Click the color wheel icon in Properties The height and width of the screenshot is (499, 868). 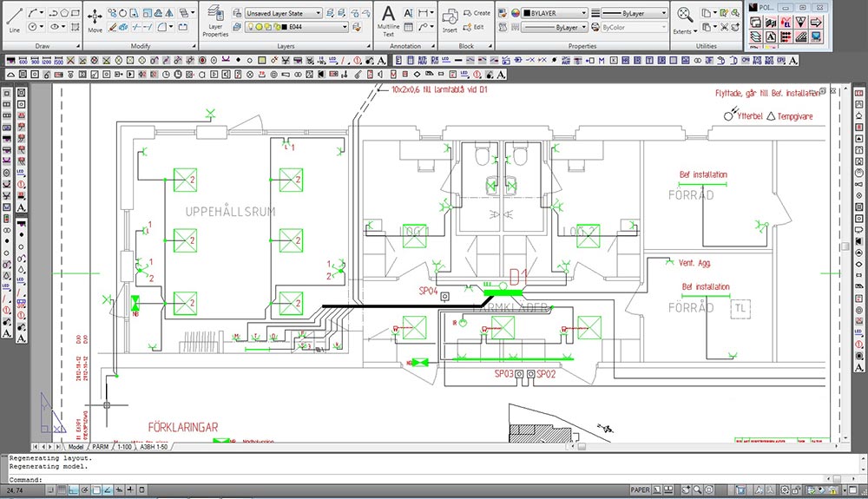pos(516,12)
